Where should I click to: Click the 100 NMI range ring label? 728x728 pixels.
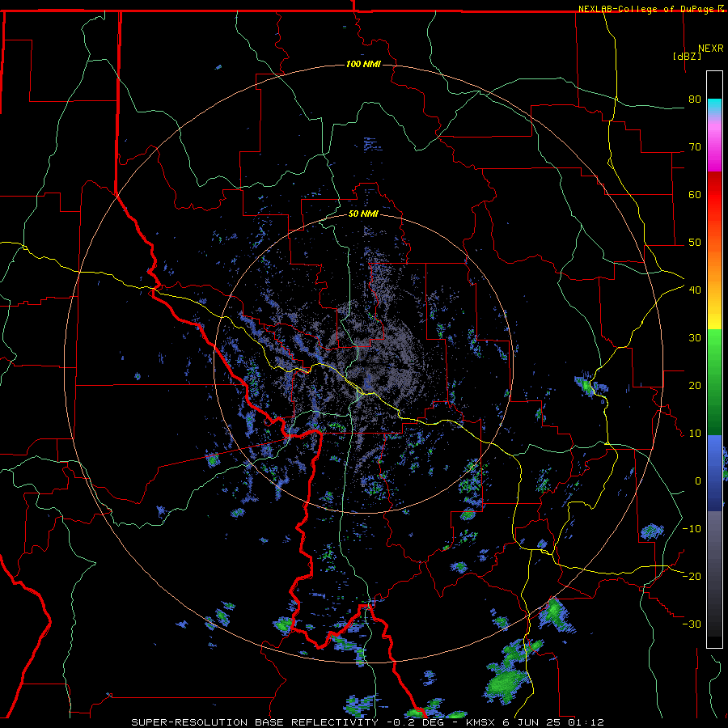point(363,64)
